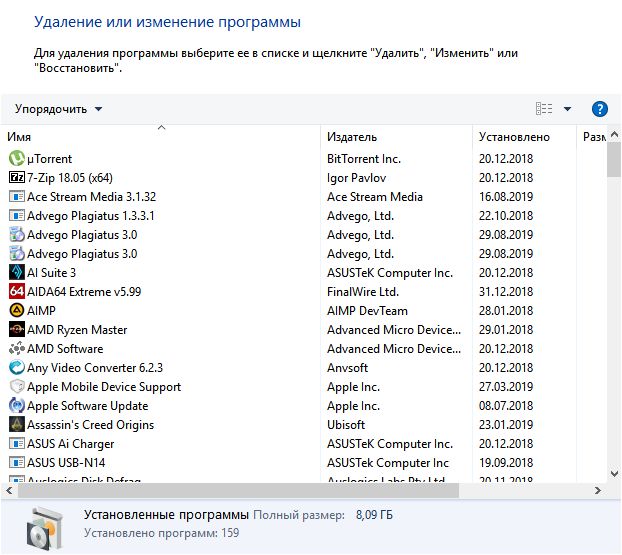This screenshot has width=622, height=555.
Task: Click the vertical scrollbar thumb
Action: pos(614,159)
